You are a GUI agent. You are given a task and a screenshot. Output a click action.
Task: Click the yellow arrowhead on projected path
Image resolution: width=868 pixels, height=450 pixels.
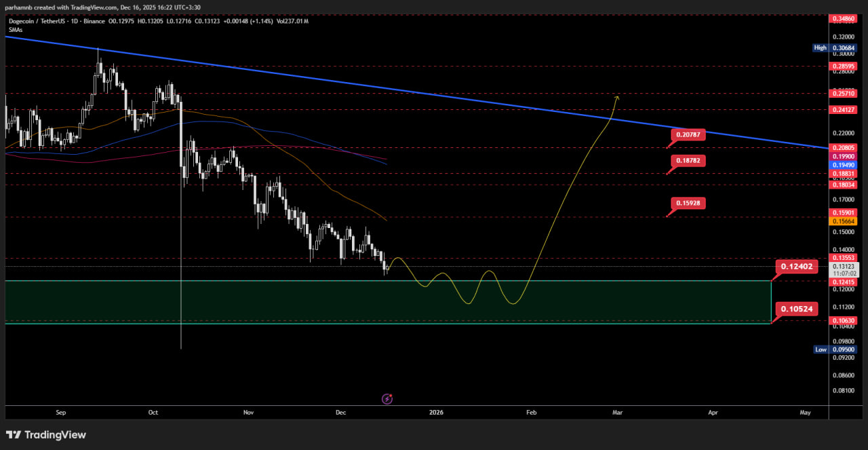tap(616, 98)
